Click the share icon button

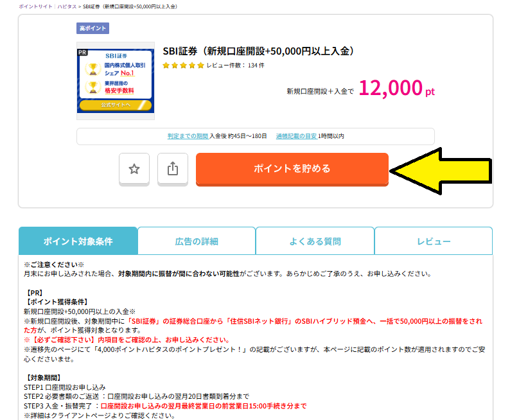pyautogui.click(x=172, y=169)
